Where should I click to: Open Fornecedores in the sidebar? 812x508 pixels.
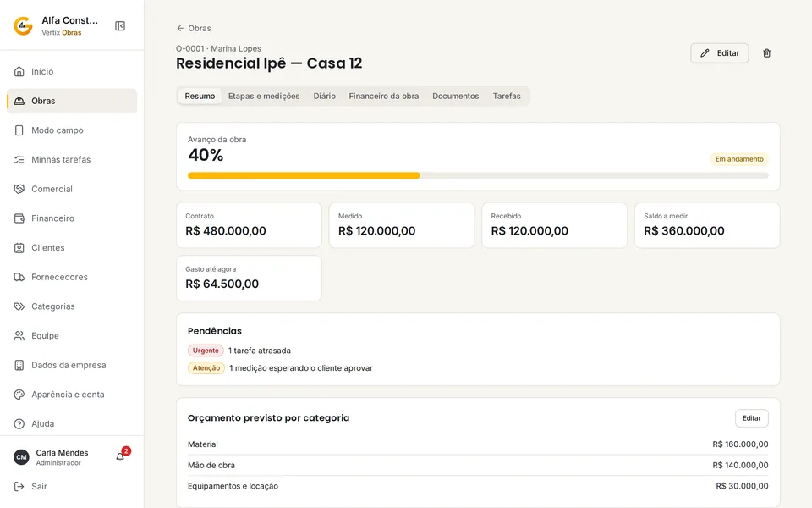[72, 278]
